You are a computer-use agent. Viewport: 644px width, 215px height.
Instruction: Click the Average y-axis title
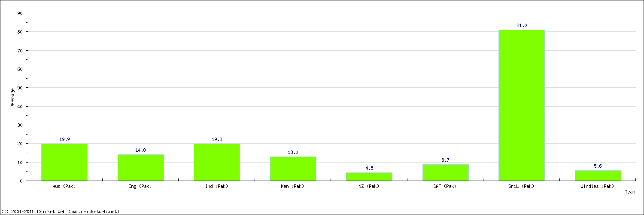pyautogui.click(x=13, y=97)
